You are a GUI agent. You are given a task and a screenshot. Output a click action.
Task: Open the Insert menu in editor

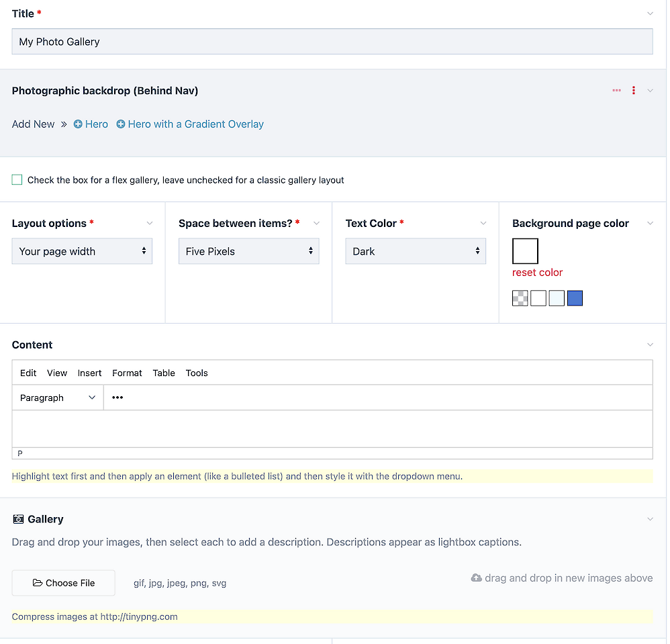pyautogui.click(x=89, y=373)
